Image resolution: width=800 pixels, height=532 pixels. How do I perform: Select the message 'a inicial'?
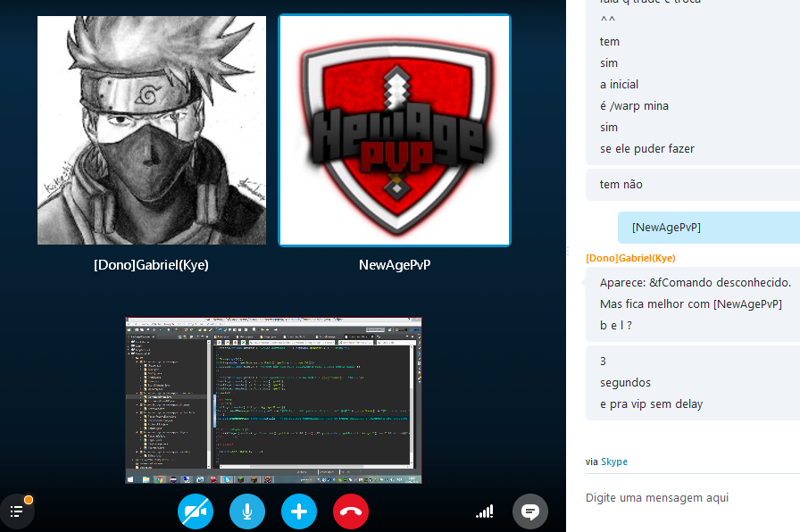coord(619,85)
